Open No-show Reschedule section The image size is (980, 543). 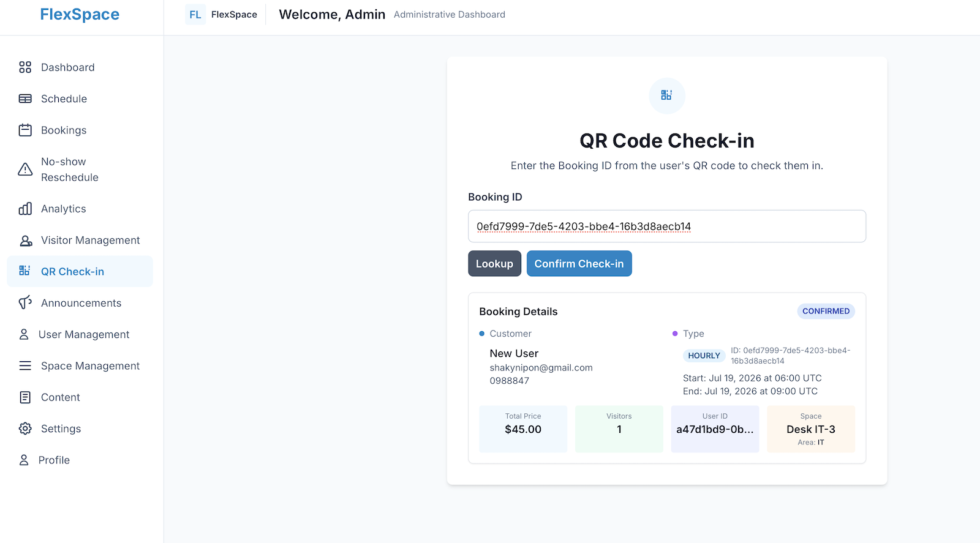(x=80, y=170)
